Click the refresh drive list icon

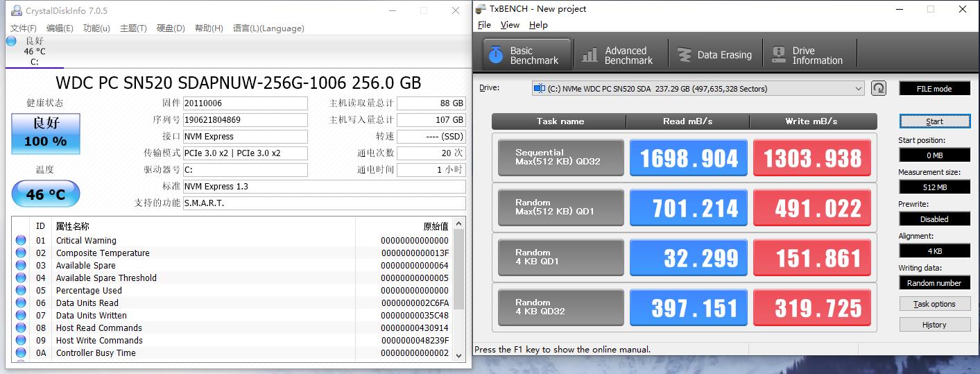(879, 88)
